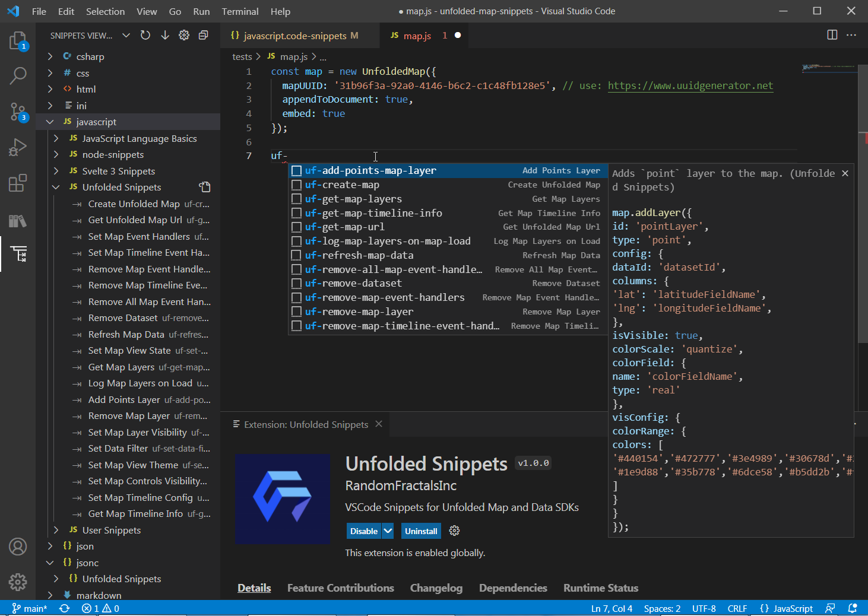This screenshot has height=616, width=868.
Task: Click the Search icon in activity bar
Action: [x=18, y=76]
